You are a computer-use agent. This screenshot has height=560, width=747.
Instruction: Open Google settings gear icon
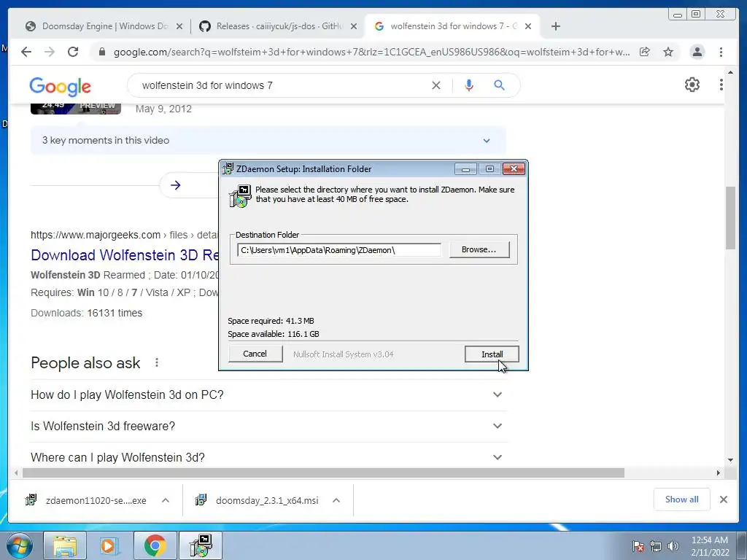point(692,85)
